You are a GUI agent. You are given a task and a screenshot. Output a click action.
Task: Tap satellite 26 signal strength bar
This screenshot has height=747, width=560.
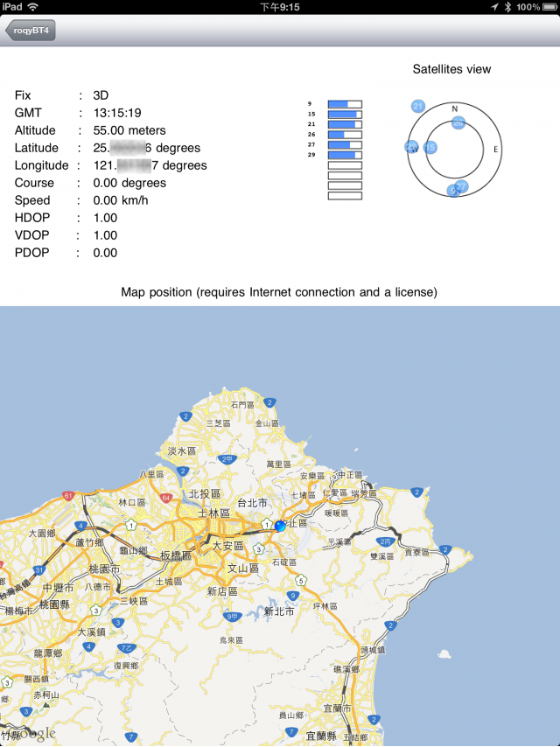click(x=345, y=135)
